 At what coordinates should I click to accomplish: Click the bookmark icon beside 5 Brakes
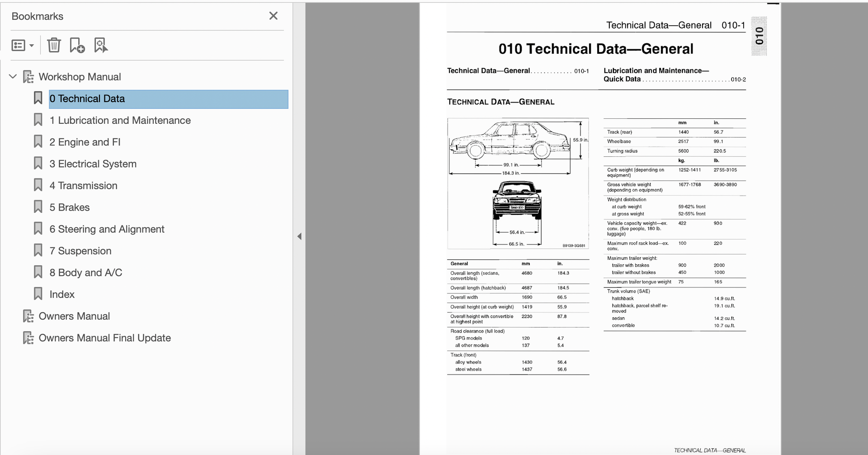pos(38,207)
